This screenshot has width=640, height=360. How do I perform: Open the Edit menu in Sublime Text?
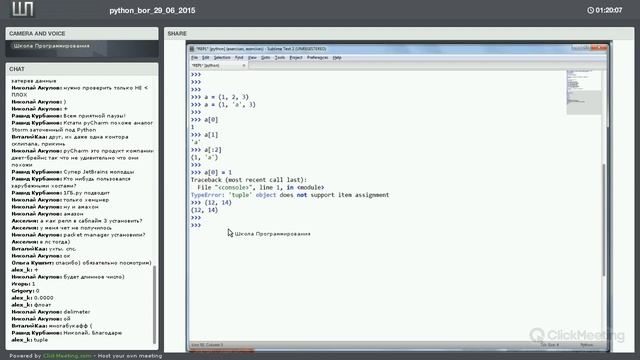pos(206,58)
